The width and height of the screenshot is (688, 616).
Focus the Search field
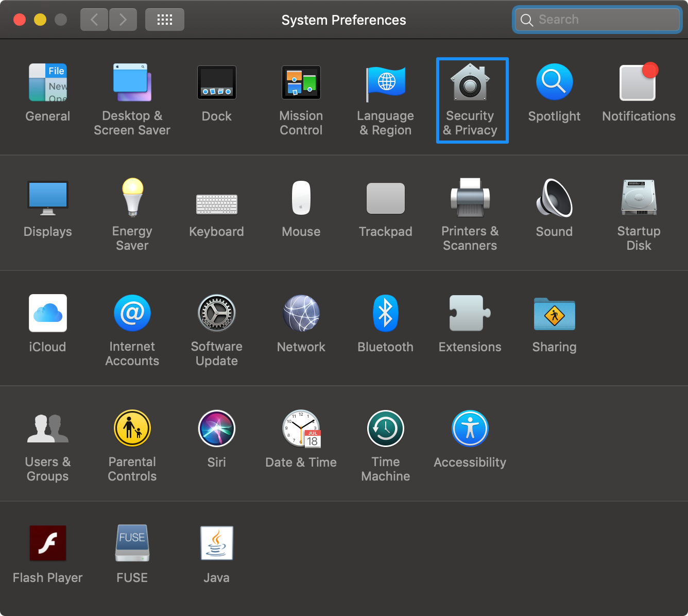tap(597, 20)
